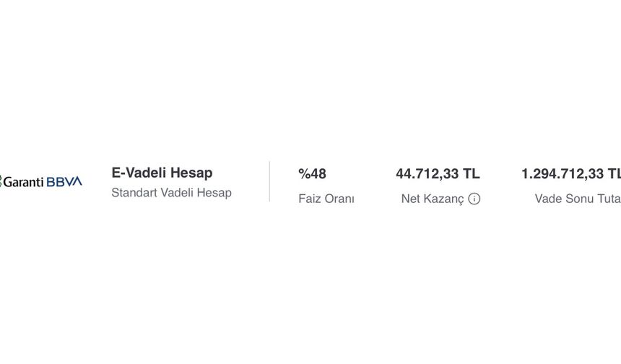Click the word E-Vadeli in the title
Image resolution: width=621 pixels, height=364 pixels.
pos(139,173)
